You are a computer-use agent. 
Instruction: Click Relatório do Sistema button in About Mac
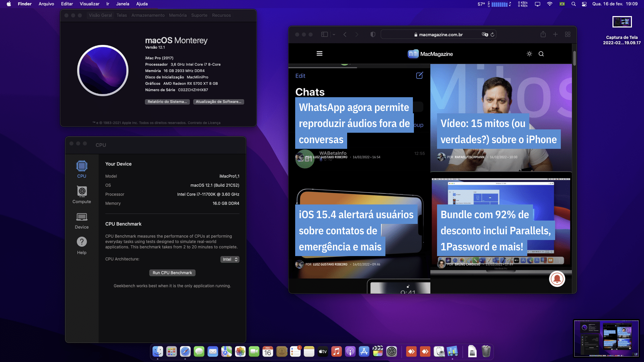coord(167,102)
